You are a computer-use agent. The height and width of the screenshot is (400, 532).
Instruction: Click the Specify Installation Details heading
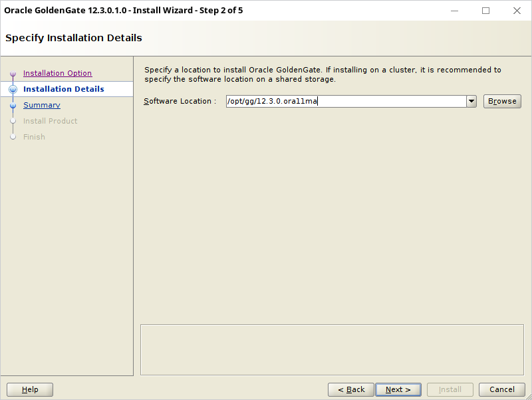(x=74, y=38)
